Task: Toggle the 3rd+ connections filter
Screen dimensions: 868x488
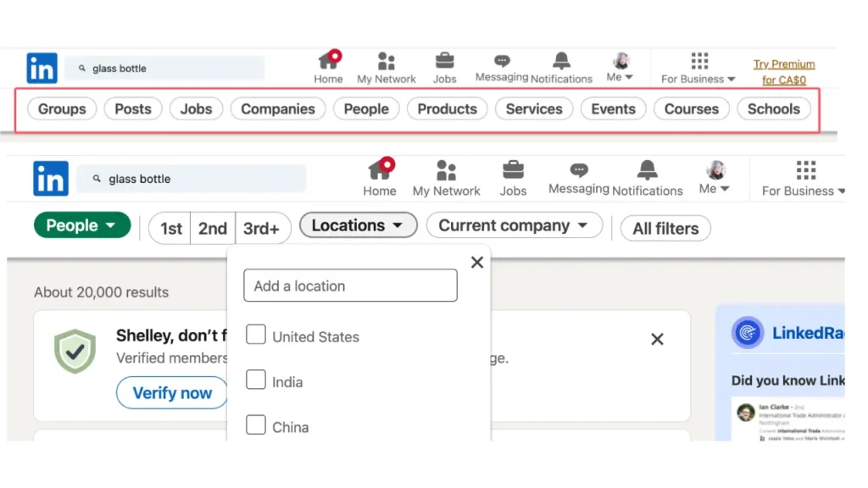Action: coord(261,228)
